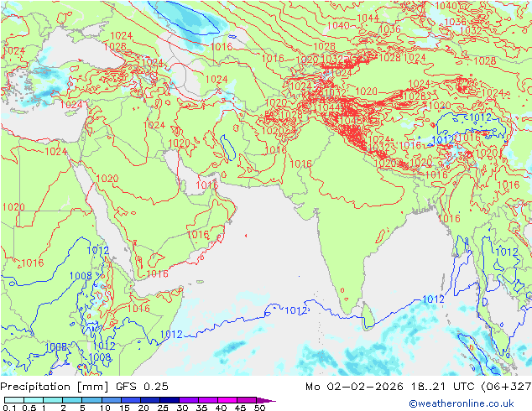Image resolution: width=532 pixels, height=411 pixels.
Task: Click the 10–15 mm legend swatch
Action: [112, 400]
